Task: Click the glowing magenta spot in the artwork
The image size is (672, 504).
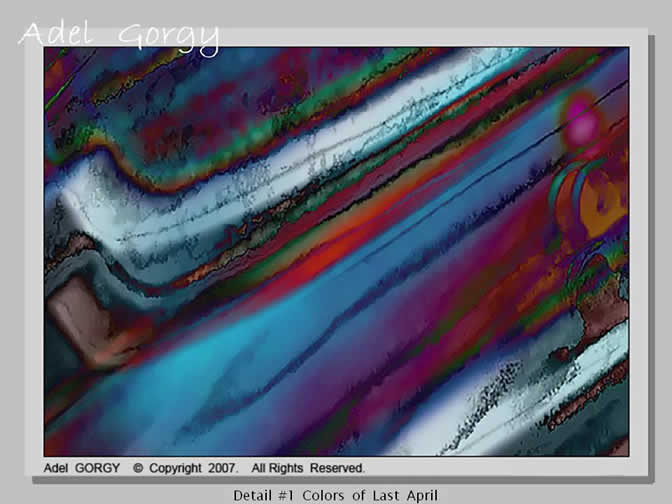Action: click(x=582, y=124)
